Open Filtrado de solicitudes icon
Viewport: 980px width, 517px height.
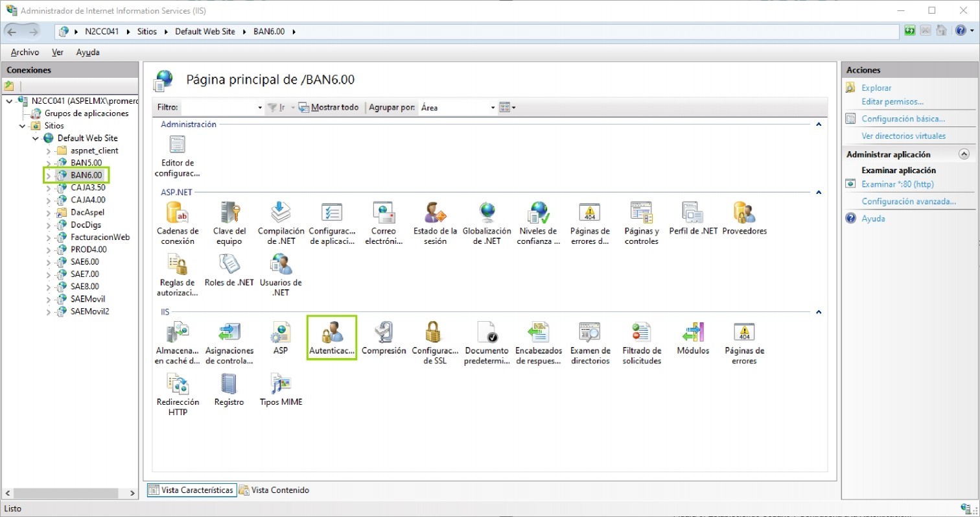coord(641,343)
